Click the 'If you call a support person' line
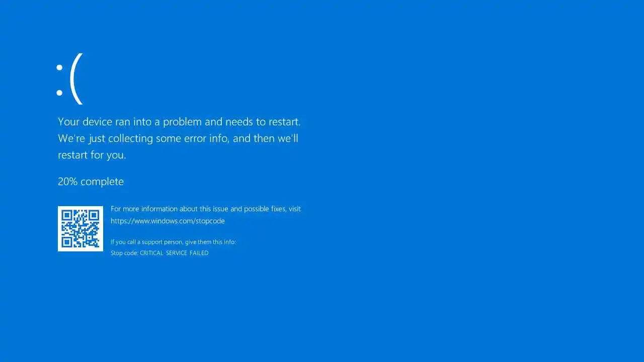 coord(173,242)
